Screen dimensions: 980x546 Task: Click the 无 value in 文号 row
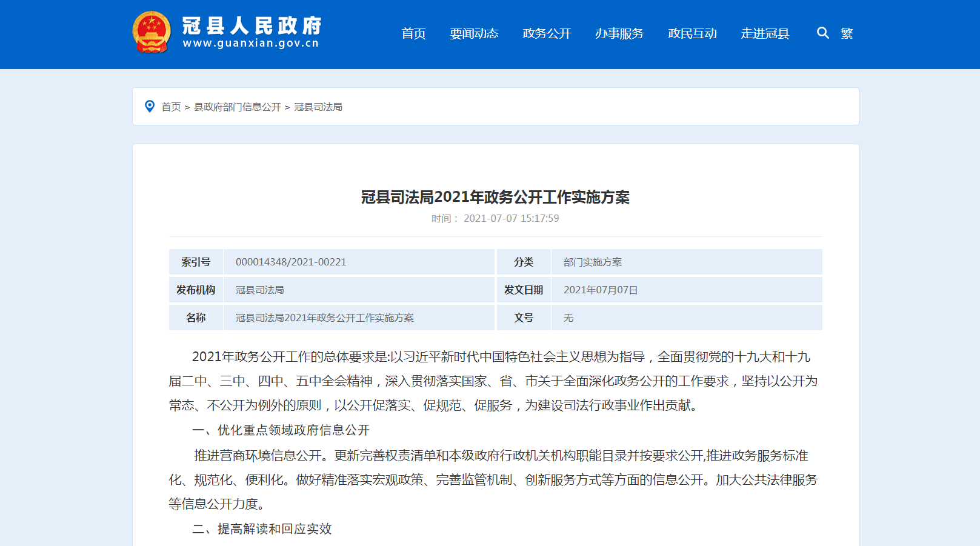click(568, 318)
